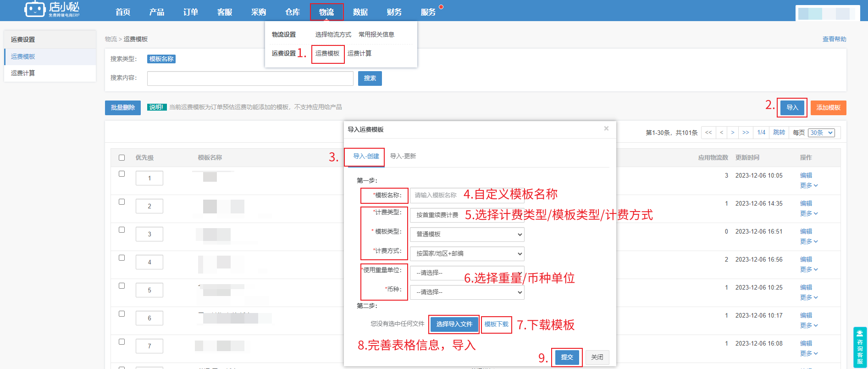Viewport: 868px width, 369px height.
Task: Go to previous page using < button
Action: (722, 133)
